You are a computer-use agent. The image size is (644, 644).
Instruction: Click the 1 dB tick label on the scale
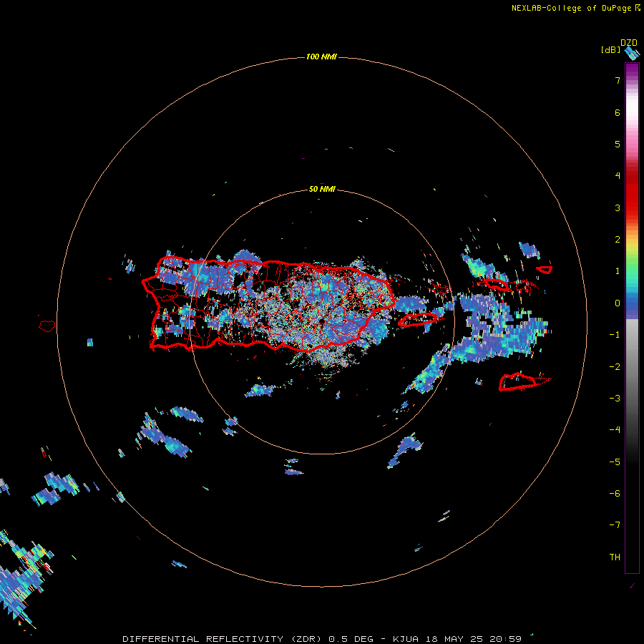click(618, 271)
